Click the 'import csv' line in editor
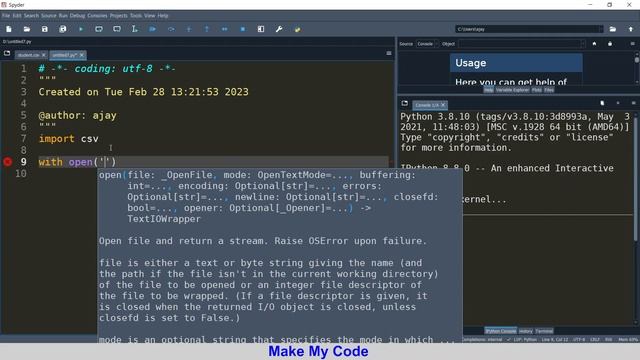 [69, 139]
